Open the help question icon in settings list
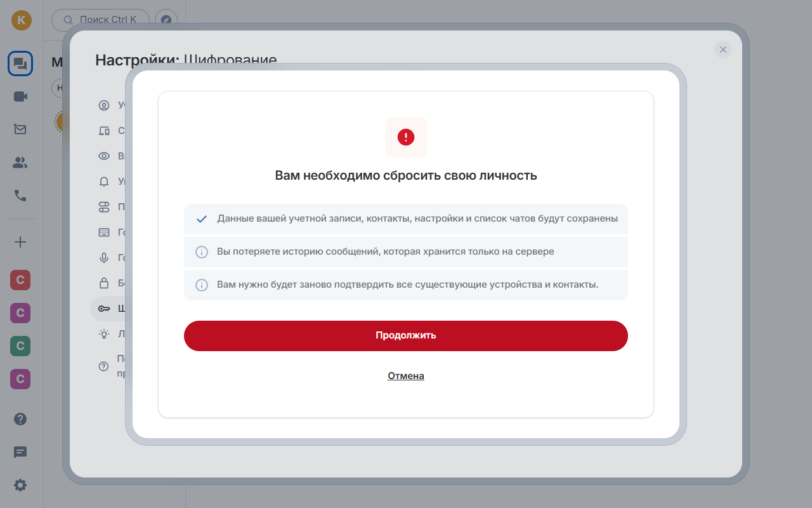The height and width of the screenshot is (508, 812). point(104,366)
